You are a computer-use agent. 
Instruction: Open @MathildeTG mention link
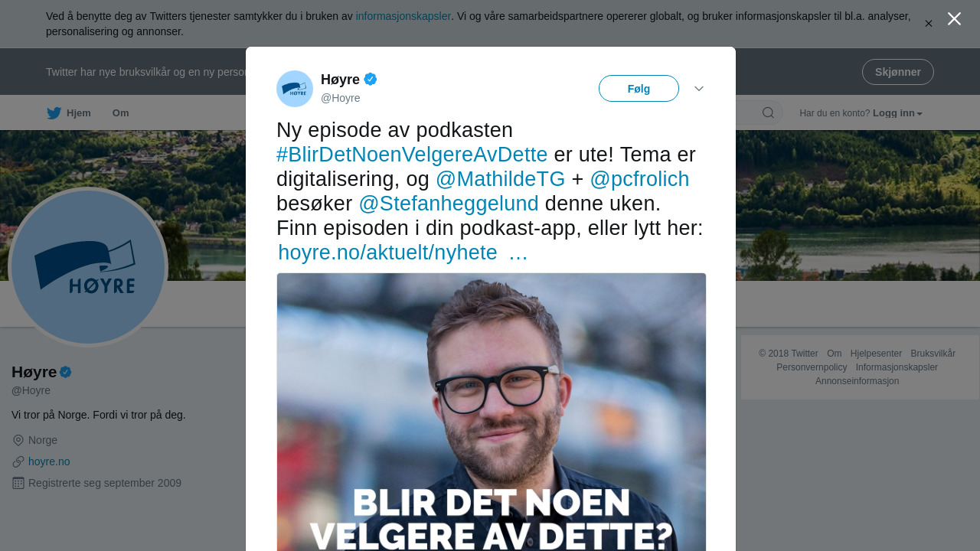500,179
